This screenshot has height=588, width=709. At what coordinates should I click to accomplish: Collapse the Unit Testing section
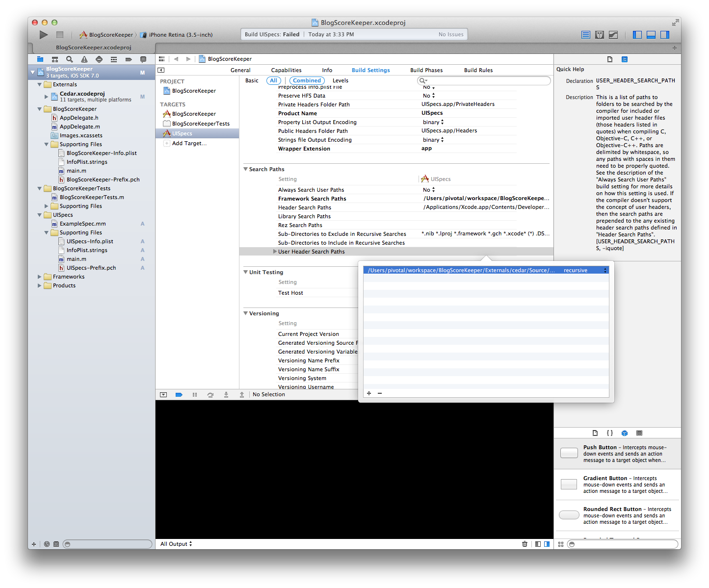pos(246,272)
